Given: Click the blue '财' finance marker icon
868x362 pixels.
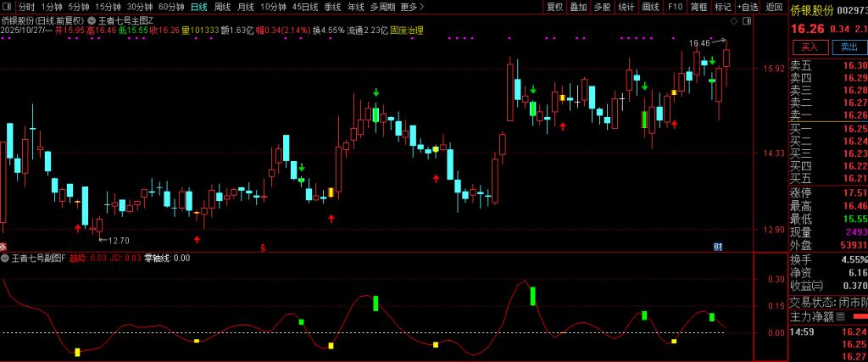Looking at the screenshot, I should tap(717, 247).
